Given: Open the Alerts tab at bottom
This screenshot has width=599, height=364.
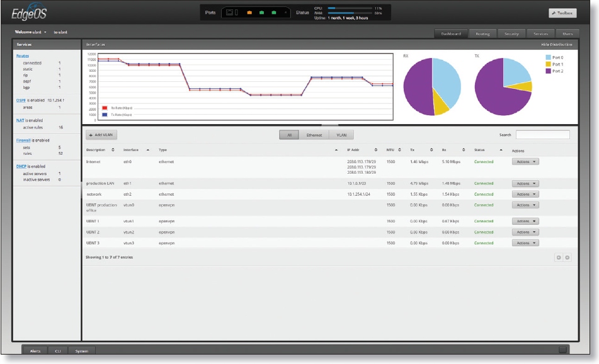Looking at the screenshot, I should click(x=35, y=351).
